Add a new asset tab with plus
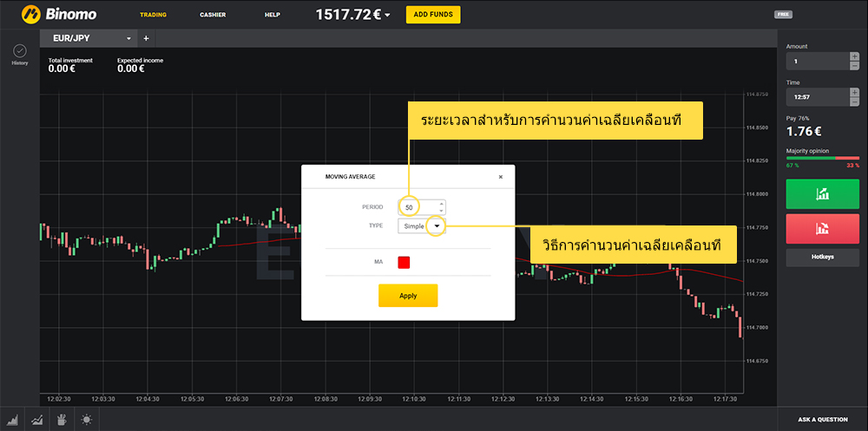Image resolution: width=868 pixels, height=431 pixels. click(146, 38)
